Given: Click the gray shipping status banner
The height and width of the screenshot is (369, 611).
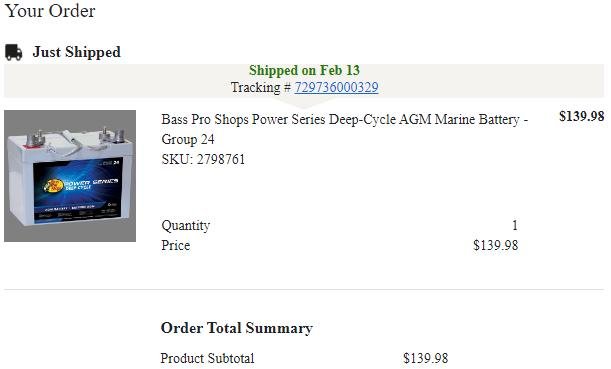Looking at the screenshot, I should pos(304,81).
